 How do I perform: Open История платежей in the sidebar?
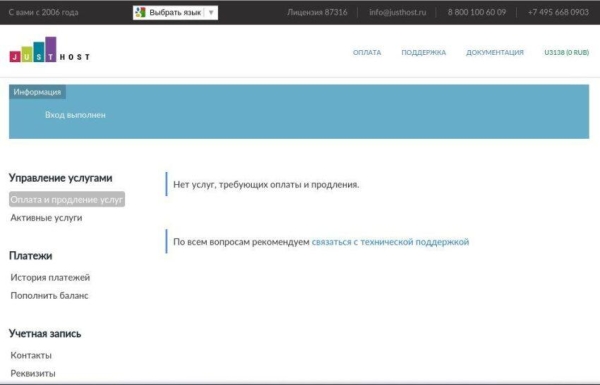pos(50,277)
